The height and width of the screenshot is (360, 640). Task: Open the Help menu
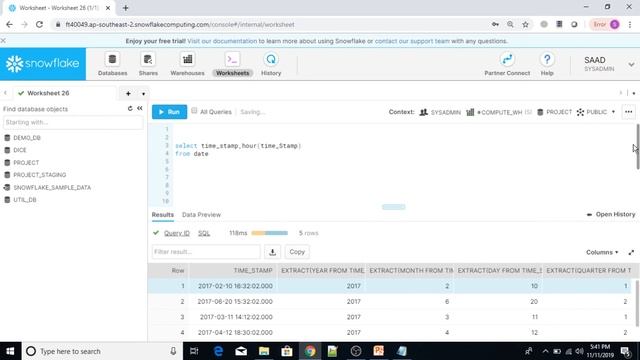547,64
